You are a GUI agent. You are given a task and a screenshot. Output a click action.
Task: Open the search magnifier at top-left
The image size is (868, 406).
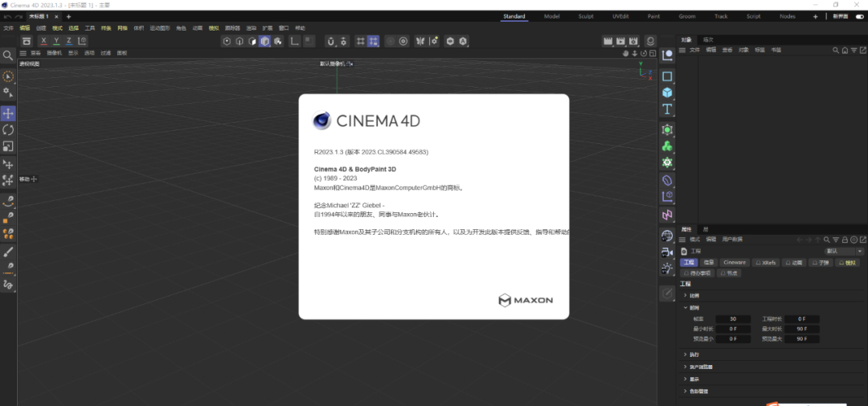[x=8, y=55]
